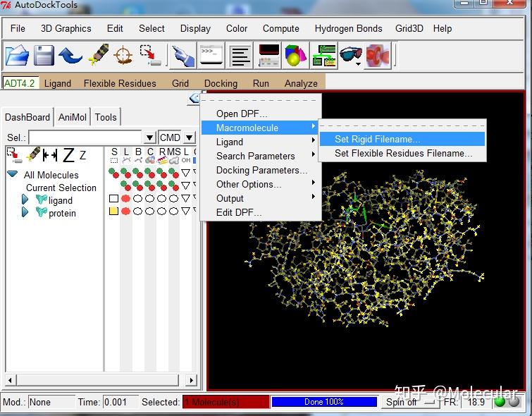Open the green network Vision icon
This screenshot has height=416, width=532.
[x=324, y=56]
